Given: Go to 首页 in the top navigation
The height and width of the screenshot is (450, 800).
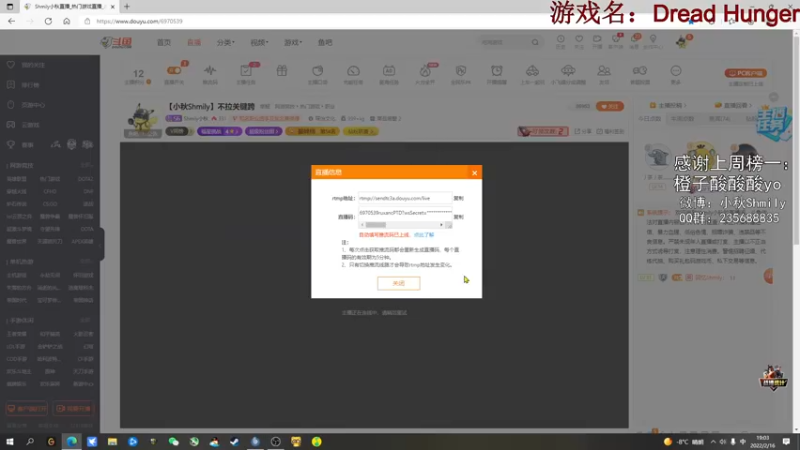Looking at the screenshot, I should pos(164,42).
